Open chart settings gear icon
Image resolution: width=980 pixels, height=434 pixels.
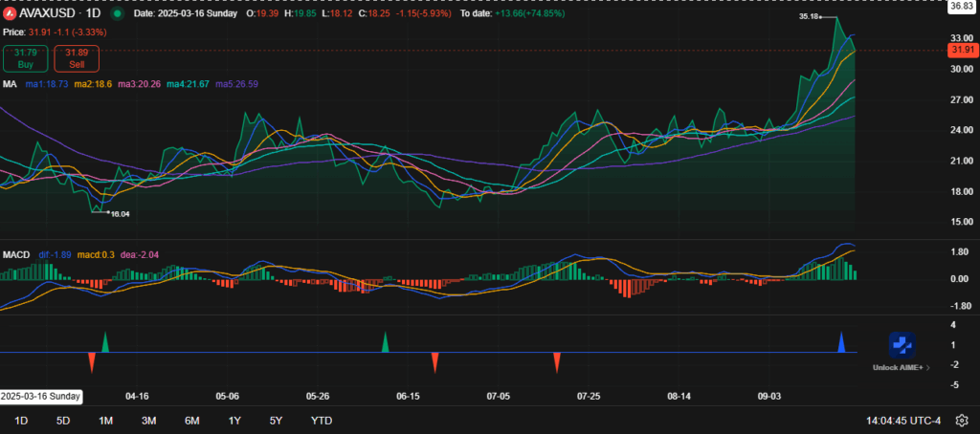tap(962, 421)
